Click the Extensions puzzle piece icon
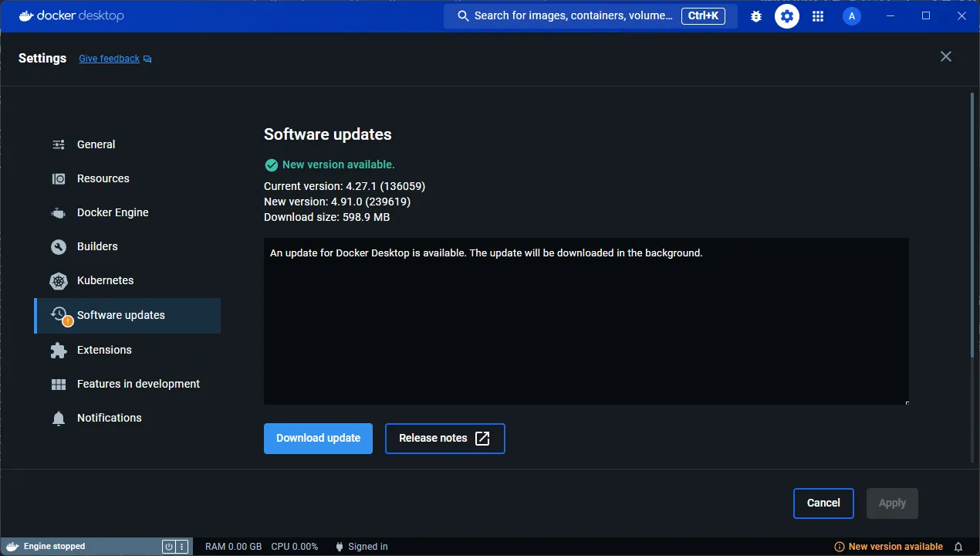980x556 pixels. 59,350
